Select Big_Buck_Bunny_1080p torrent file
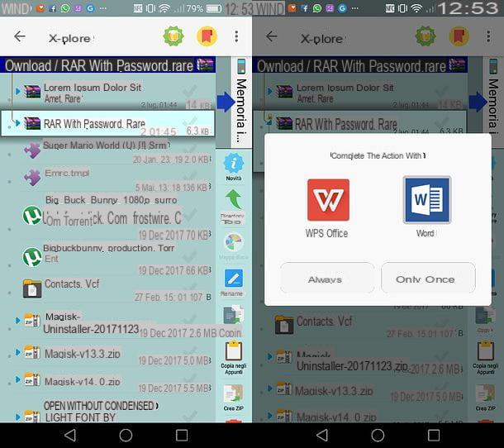The image size is (504, 448). pos(107,217)
